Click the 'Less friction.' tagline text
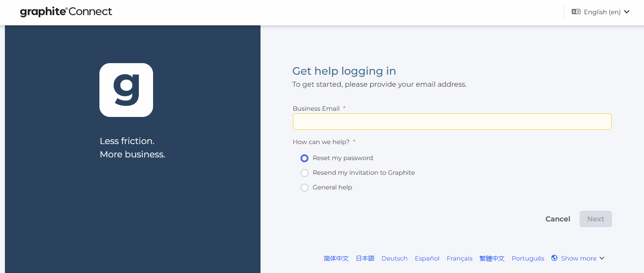The image size is (644, 273). 127,141
